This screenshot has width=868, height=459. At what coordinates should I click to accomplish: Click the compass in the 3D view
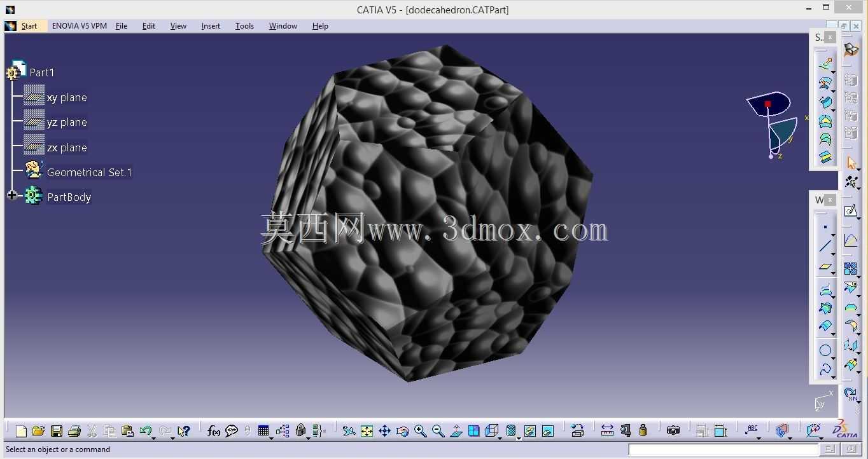pyautogui.click(x=773, y=125)
